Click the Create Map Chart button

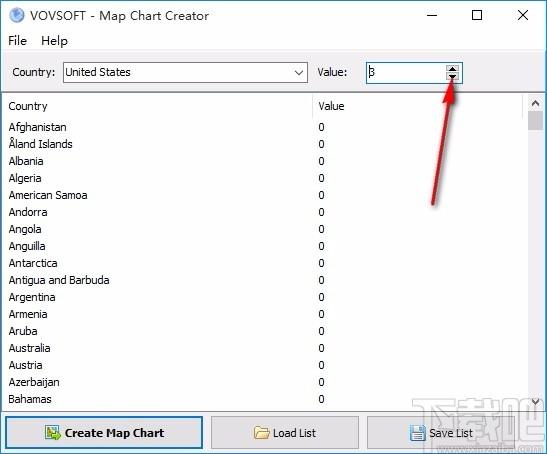(x=104, y=432)
